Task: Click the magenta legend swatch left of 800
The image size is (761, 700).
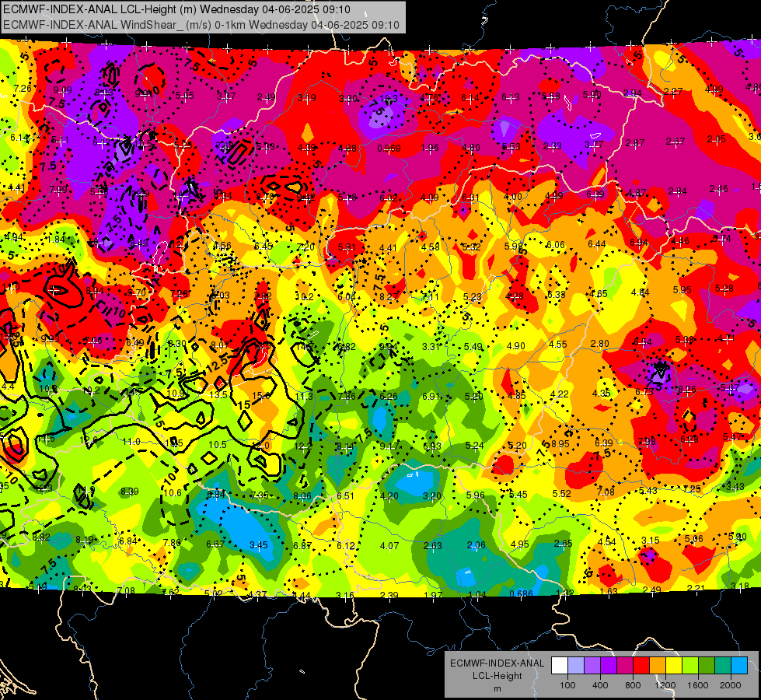Action: tap(625, 666)
